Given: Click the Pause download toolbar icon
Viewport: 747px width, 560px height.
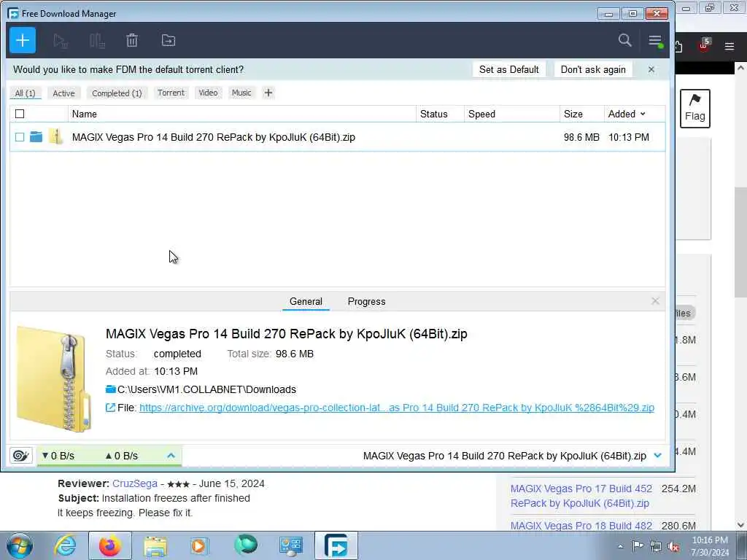Looking at the screenshot, I should pos(97,41).
